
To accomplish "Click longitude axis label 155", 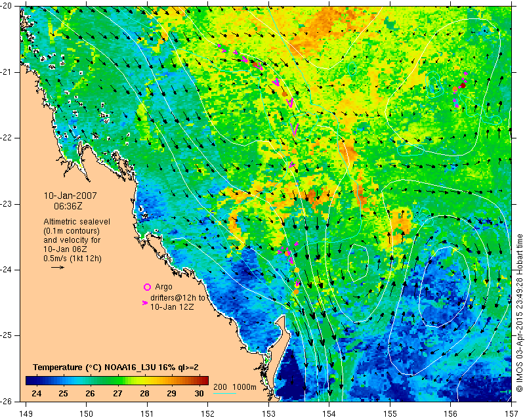I will click(x=390, y=413).
